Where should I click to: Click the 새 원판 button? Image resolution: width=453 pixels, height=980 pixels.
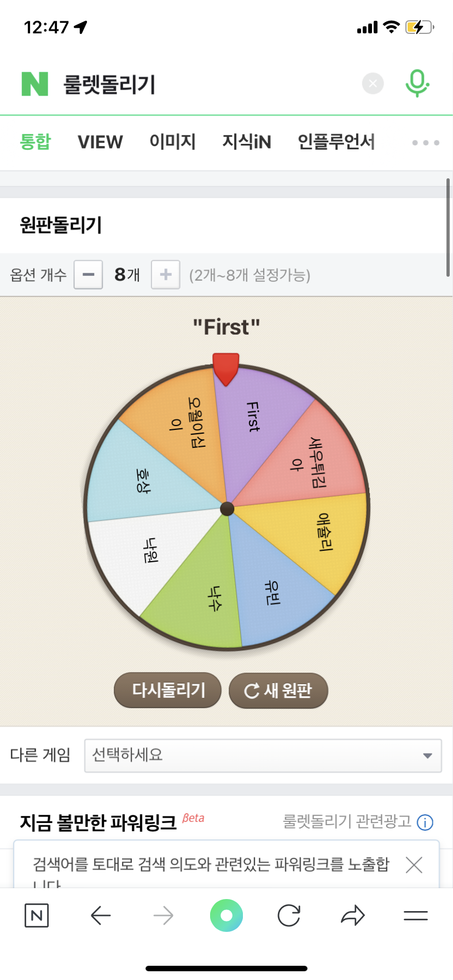[278, 690]
